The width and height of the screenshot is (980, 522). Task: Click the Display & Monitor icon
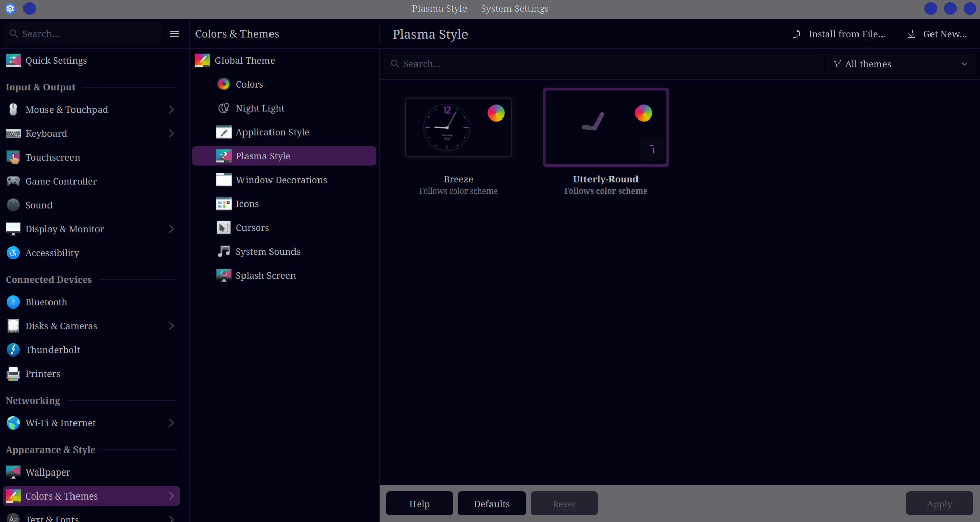pyautogui.click(x=13, y=229)
